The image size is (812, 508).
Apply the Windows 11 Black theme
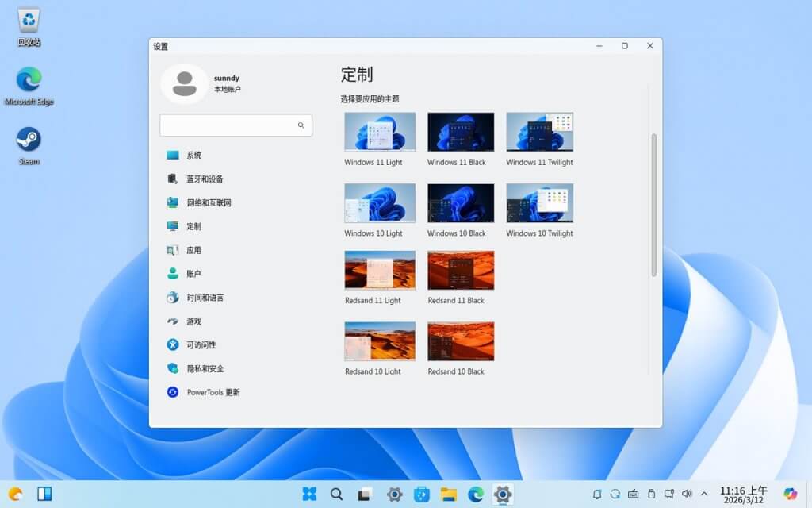[461, 132]
